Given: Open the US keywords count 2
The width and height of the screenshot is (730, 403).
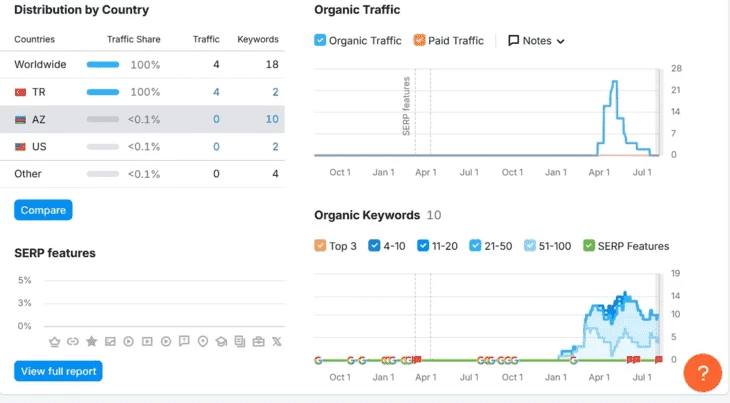Looking at the screenshot, I should 275,147.
